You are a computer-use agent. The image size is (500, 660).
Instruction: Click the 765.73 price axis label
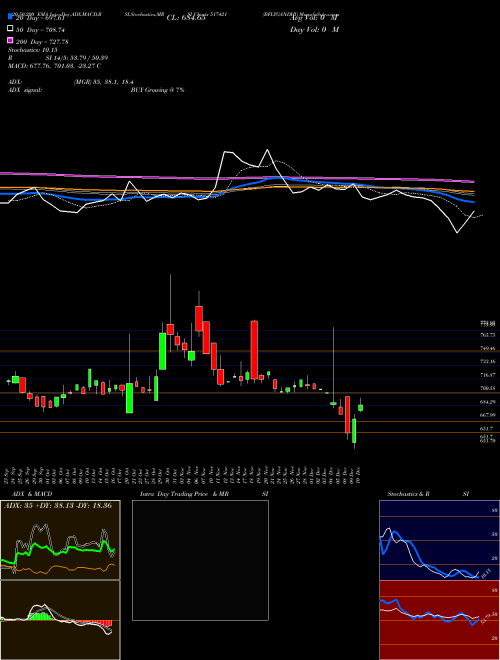pyautogui.click(x=487, y=335)
